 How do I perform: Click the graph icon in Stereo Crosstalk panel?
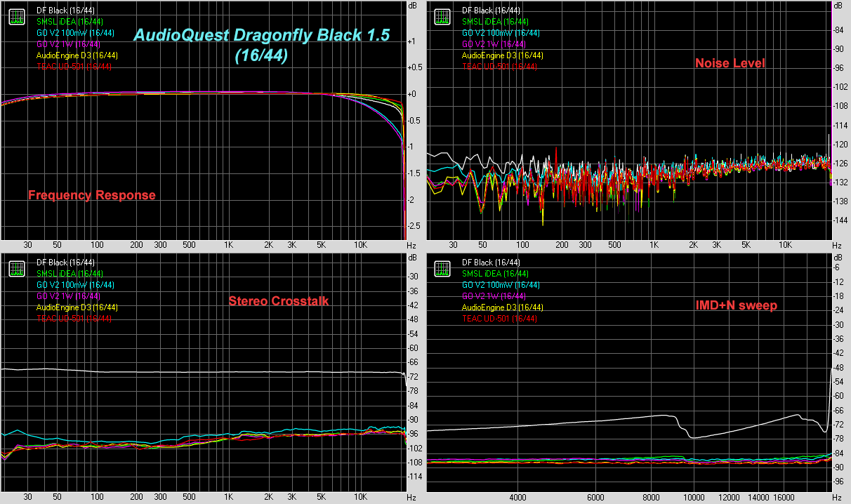pos(16,268)
